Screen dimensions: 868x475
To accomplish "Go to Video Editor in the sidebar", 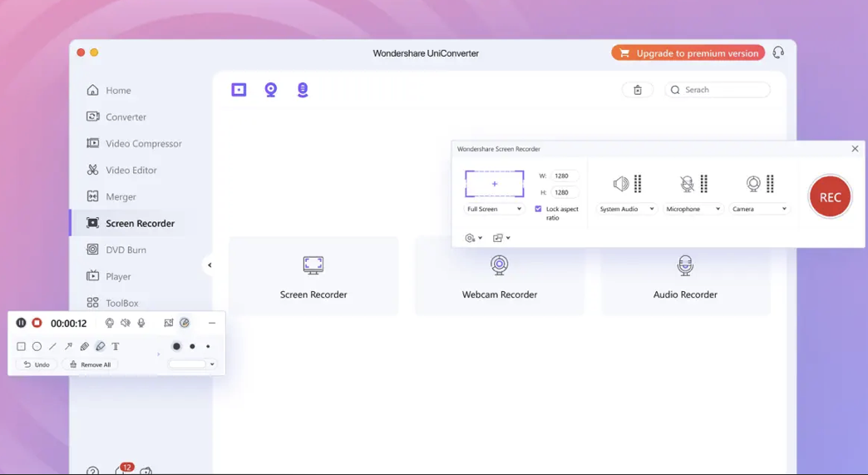I will [x=122, y=170].
